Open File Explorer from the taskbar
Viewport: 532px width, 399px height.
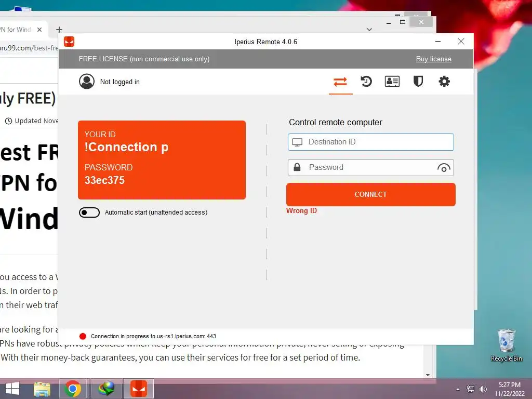point(42,389)
